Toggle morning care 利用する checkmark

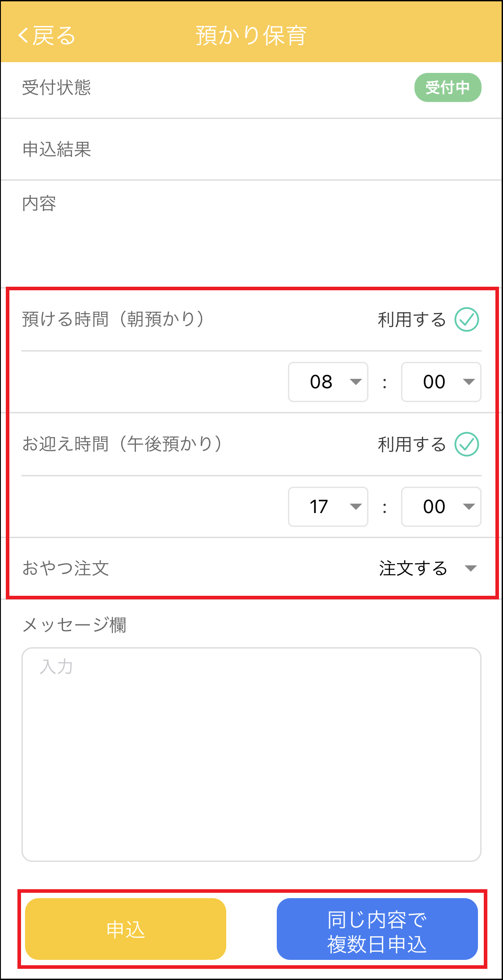click(x=466, y=319)
